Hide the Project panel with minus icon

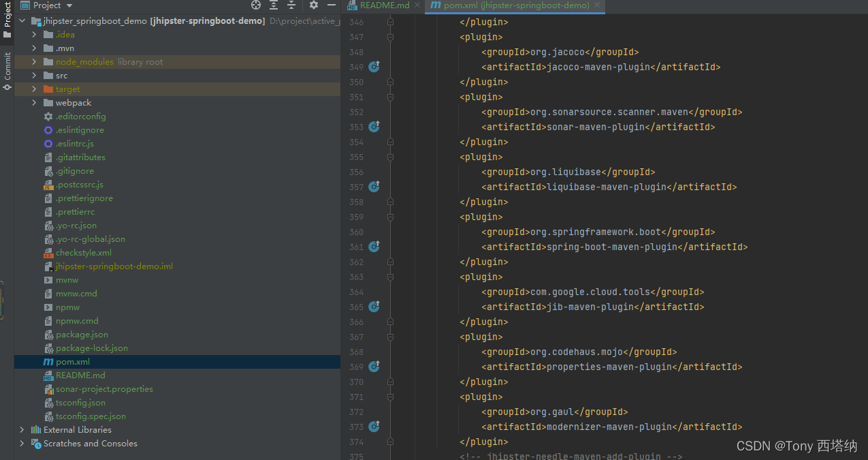331,5
